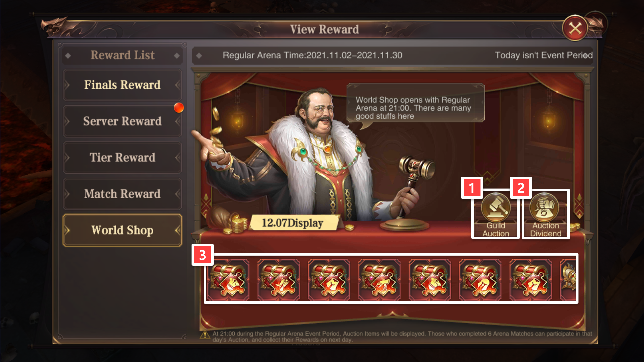Select the World Shop tab
The width and height of the screenshot is (644, 362).
(x=122, y=230)
